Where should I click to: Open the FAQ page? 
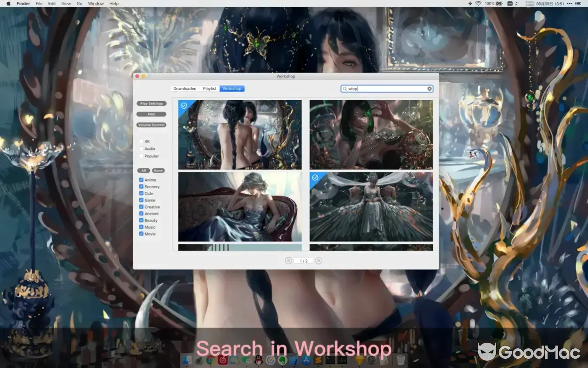(151, 114)
